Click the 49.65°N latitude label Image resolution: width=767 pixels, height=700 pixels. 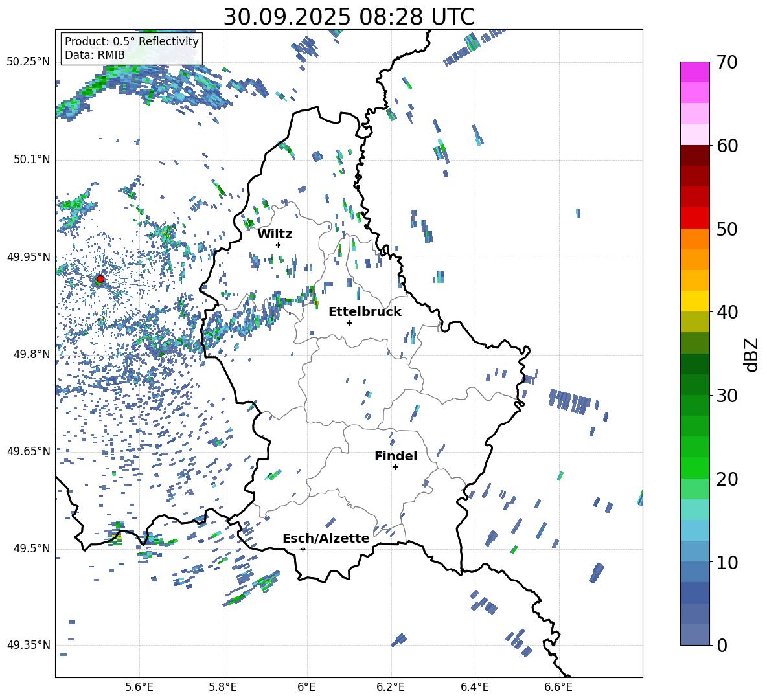[29, 451]
